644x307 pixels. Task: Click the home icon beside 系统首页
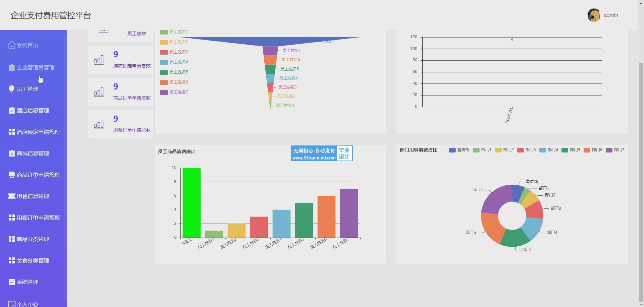(x=12, y=45)
